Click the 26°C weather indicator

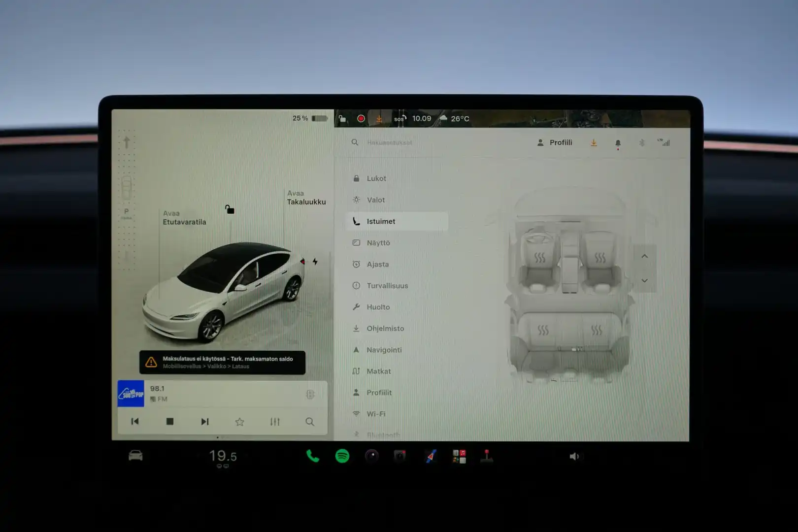click(x=454, y=119)
